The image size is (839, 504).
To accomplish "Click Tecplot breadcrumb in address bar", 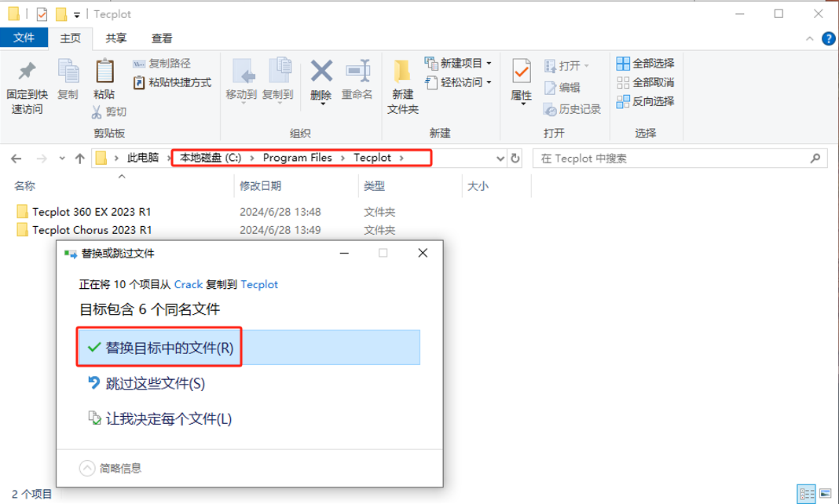I will coord(372,158).
